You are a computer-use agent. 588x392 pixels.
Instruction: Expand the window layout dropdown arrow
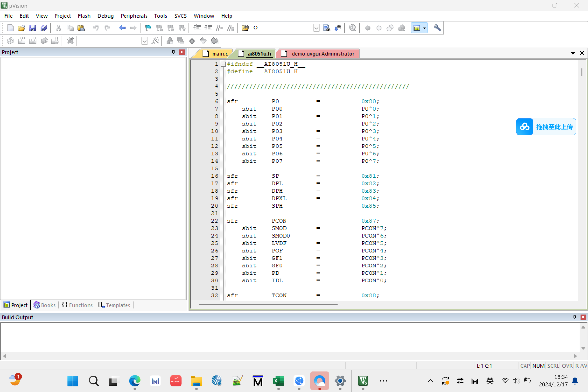click(x=424, y=28)
